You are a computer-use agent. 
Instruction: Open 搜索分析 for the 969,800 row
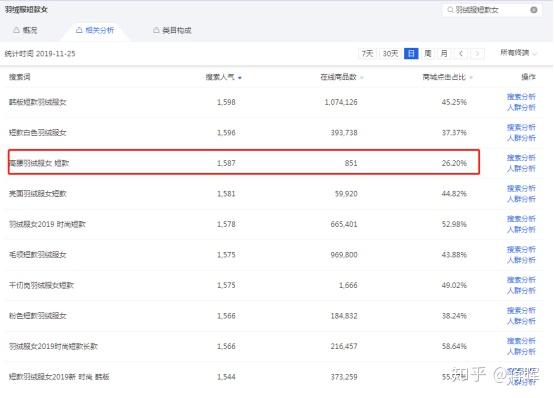(521, 250)
